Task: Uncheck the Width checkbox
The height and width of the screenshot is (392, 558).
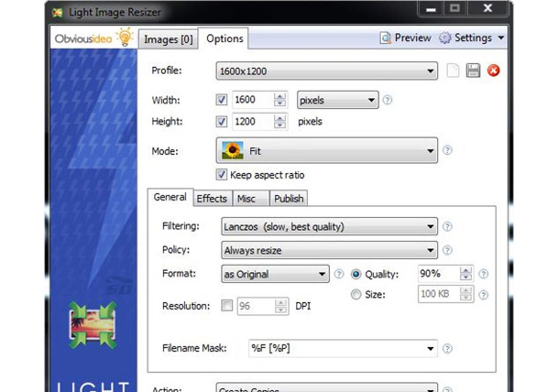Action: (x=221, y=100)
